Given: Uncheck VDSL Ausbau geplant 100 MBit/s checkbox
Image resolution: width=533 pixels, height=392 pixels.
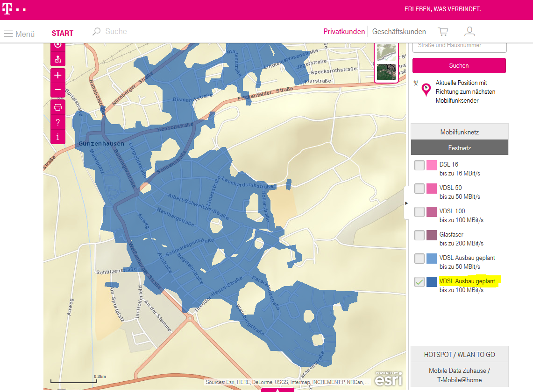Looking at the screenshot, I should coord(419,282).
